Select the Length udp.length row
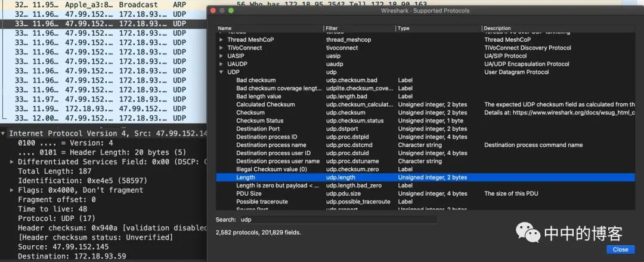This screenshot has width=644, height=262. point(426,177)
